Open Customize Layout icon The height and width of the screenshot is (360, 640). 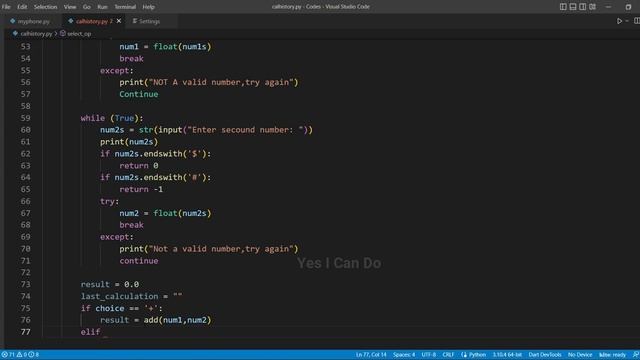point(593,7)
